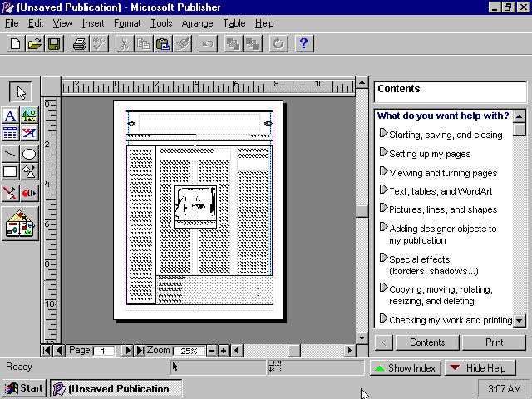Open the Format menu
This screenshot has height=399, width=532.
coord(127,23)
